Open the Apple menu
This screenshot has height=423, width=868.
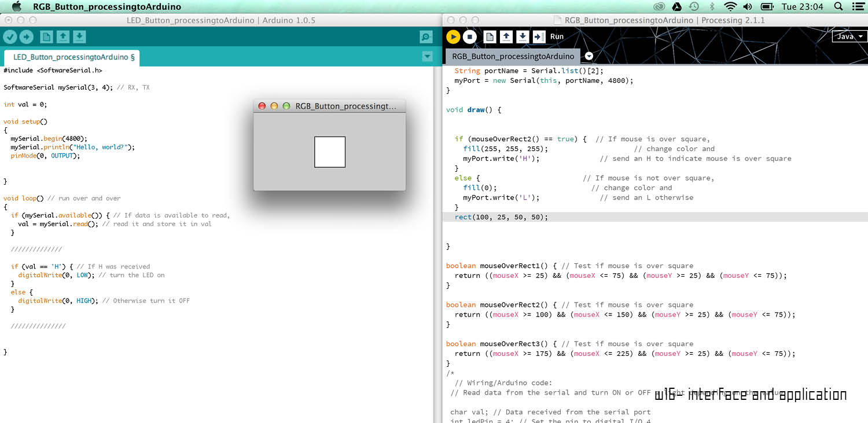16,6
